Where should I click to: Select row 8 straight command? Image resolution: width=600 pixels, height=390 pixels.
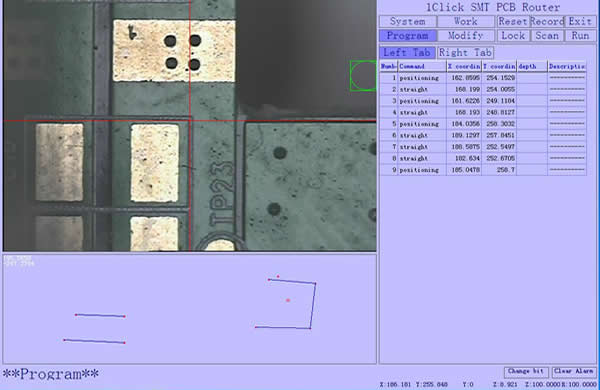point(483,158)
